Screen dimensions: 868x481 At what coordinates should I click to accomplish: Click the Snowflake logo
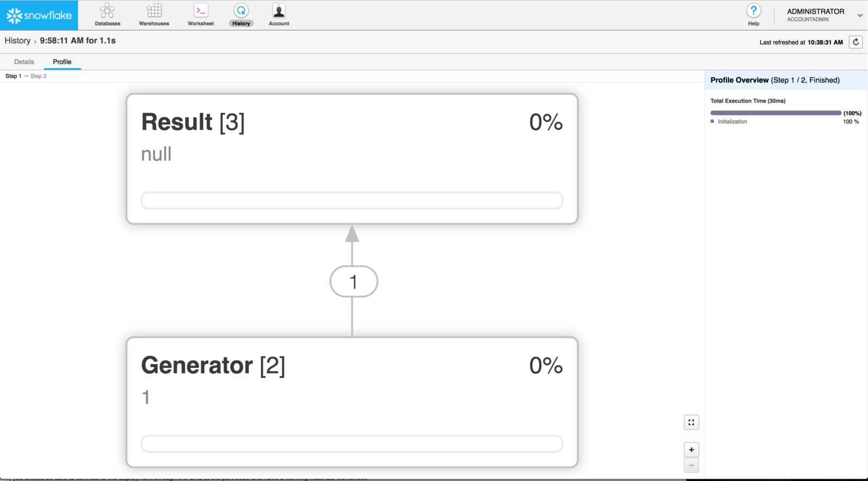pyautogui.click(x=38, y=15)
